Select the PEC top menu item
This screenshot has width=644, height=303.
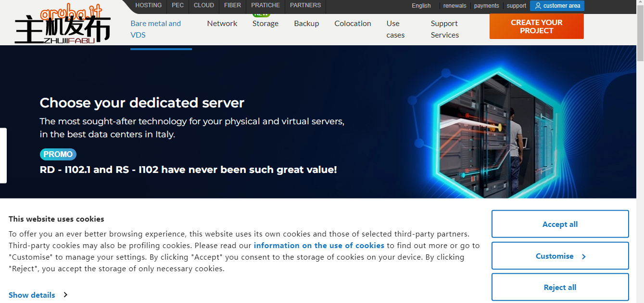click(x=177, y=5)
